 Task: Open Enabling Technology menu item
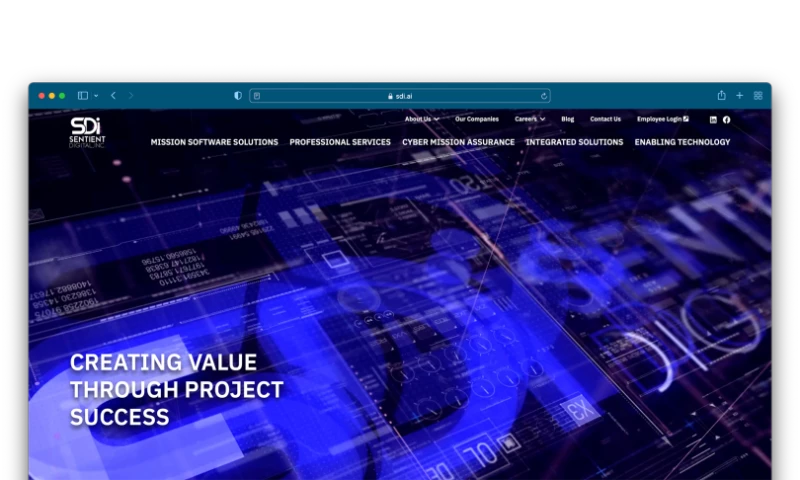(682, 142)
